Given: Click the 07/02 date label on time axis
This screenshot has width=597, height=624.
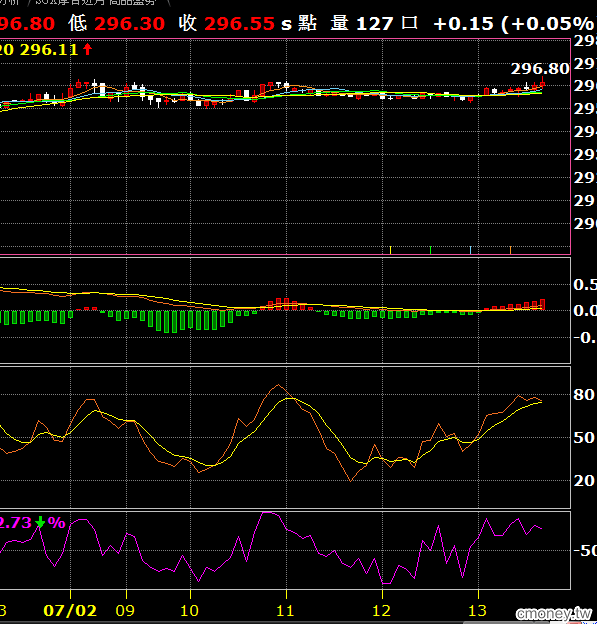Looking at the screenshot, I should [x=70, y=610].
